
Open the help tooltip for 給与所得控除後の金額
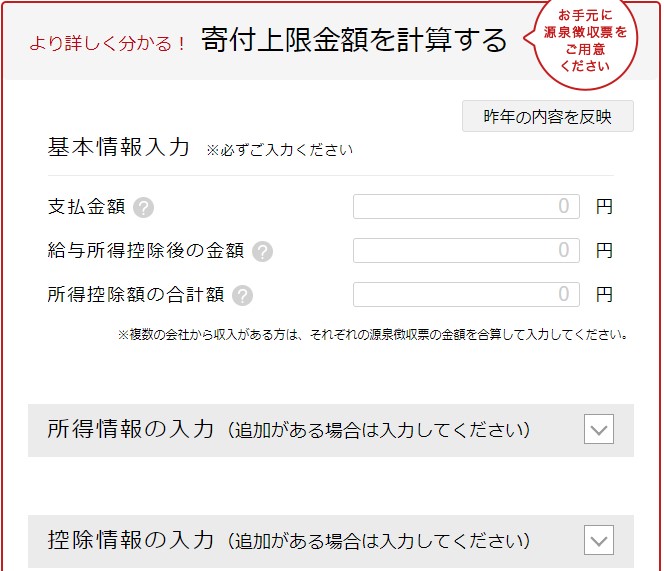[x=263, y=252]
